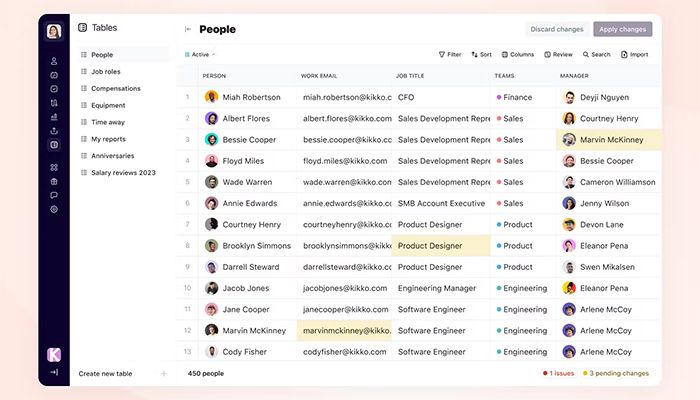Viewport: 700px width, 400px height.
Task: Open the user profile avatar at top-left
Action: [x=54, y=30]
